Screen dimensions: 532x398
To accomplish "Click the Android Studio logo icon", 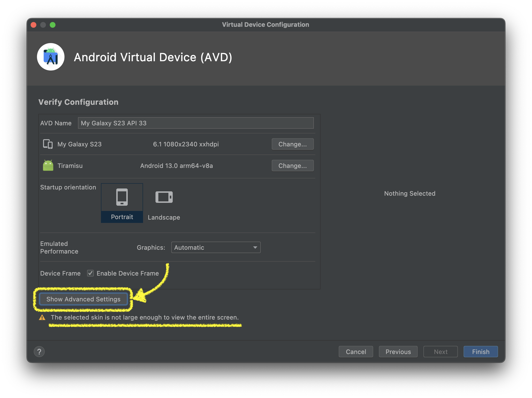I will click(50, 57).
